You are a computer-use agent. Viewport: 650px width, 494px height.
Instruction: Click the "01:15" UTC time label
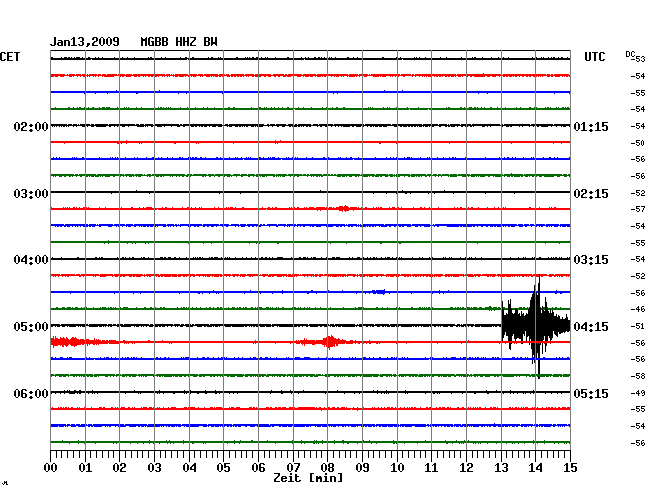(x=591, y=126)
